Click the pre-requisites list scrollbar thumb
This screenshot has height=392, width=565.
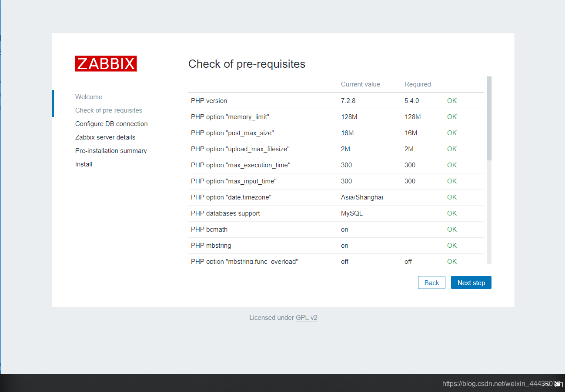[489, 118]
